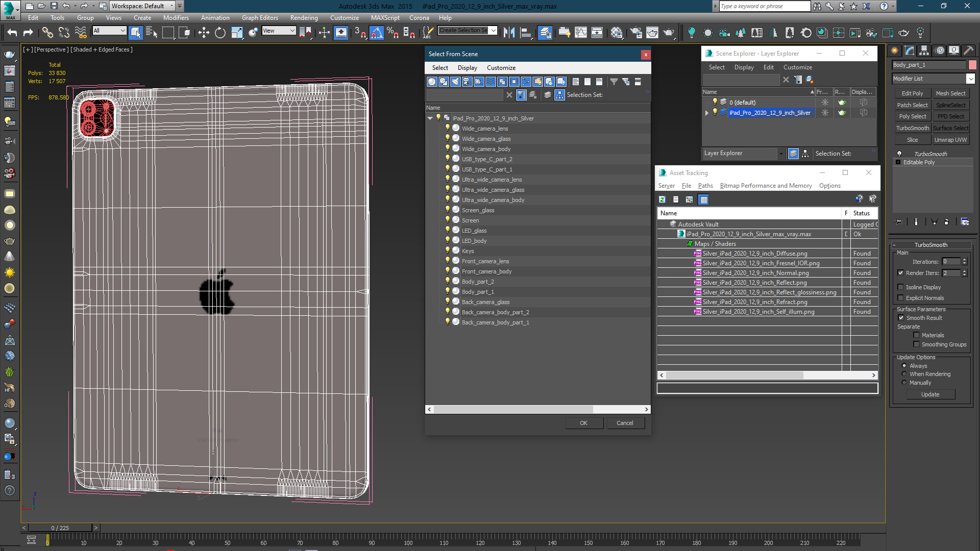Click OK button in Select From Scene
Image resolution: width=980 pixels, height=551 pixels.
click(583, 422)
